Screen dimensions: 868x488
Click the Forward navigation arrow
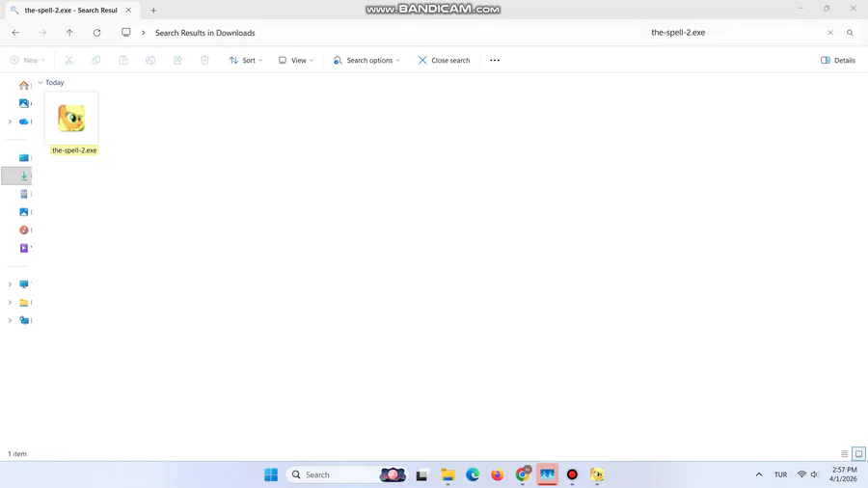point(42,33)
